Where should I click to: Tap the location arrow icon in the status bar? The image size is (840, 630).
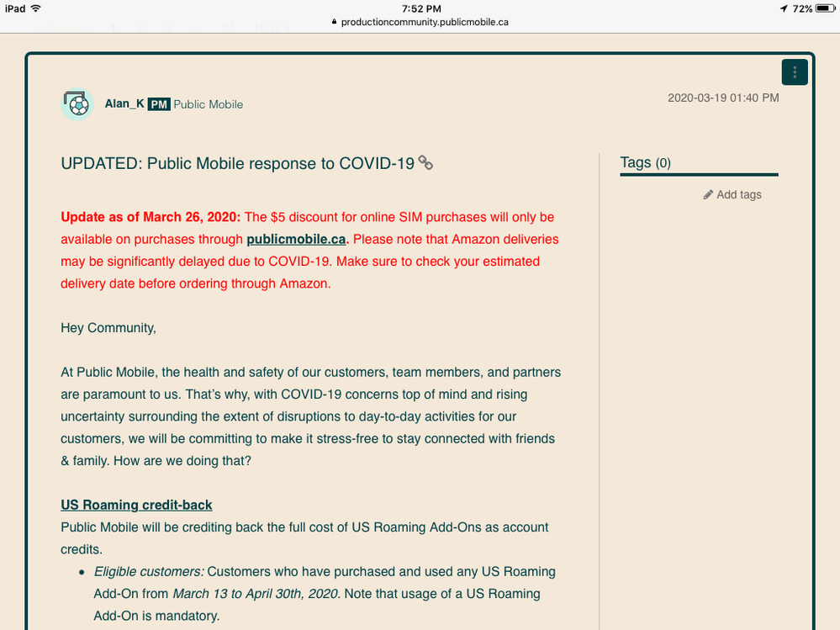click(x=784, y=8)
